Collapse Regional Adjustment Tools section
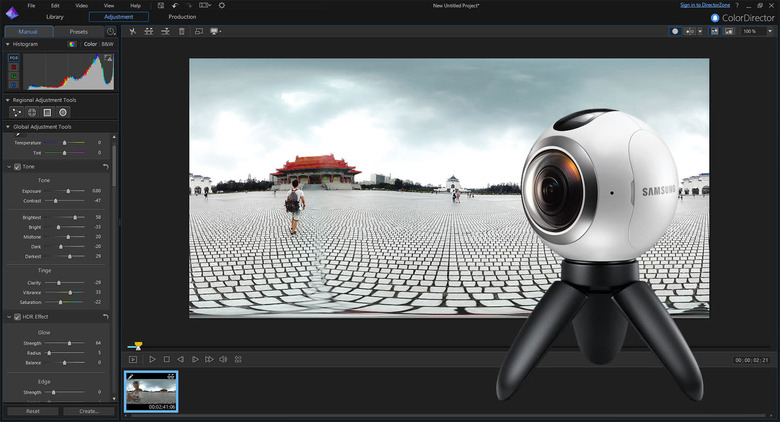Viewport: 780px width, 422px height. pyautogui.click(x=9, y=100)
